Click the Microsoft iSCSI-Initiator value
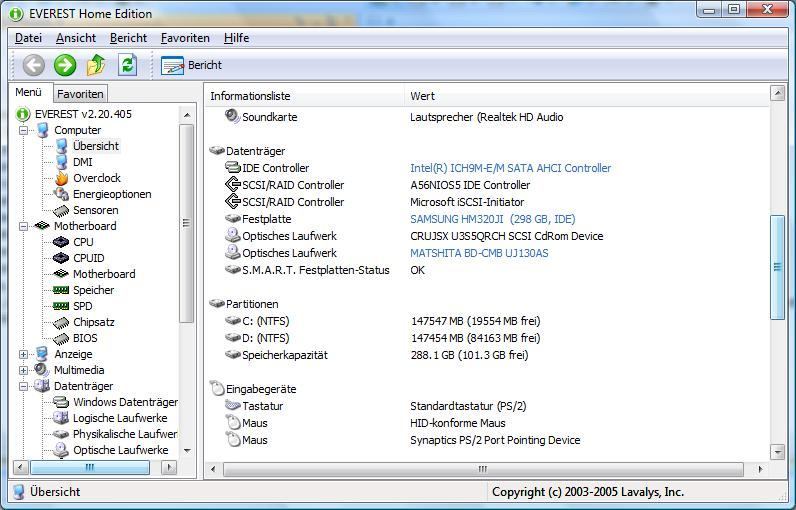 (x=467, y=202)
